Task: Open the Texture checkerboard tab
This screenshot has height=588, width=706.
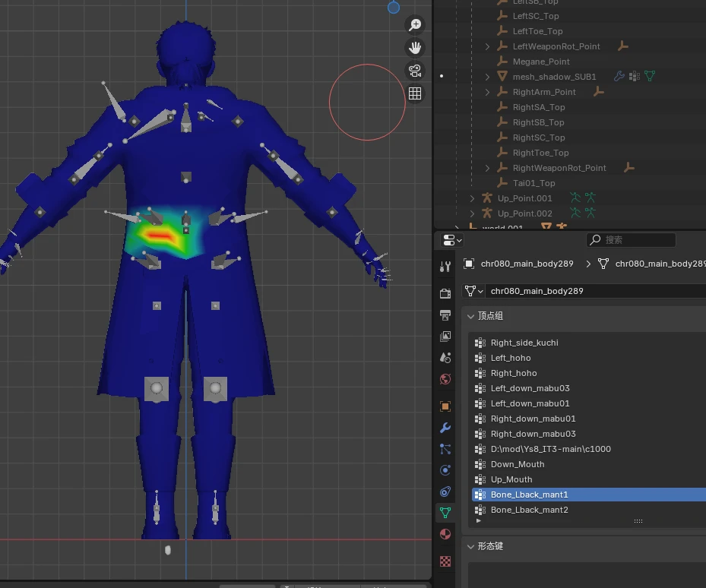Action: click(x=445, y=561)
